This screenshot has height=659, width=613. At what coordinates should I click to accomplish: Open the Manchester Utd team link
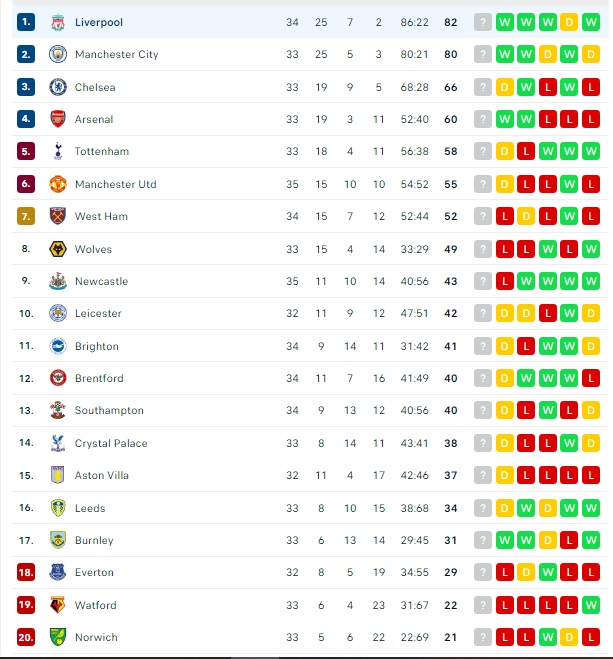[116, 184]
